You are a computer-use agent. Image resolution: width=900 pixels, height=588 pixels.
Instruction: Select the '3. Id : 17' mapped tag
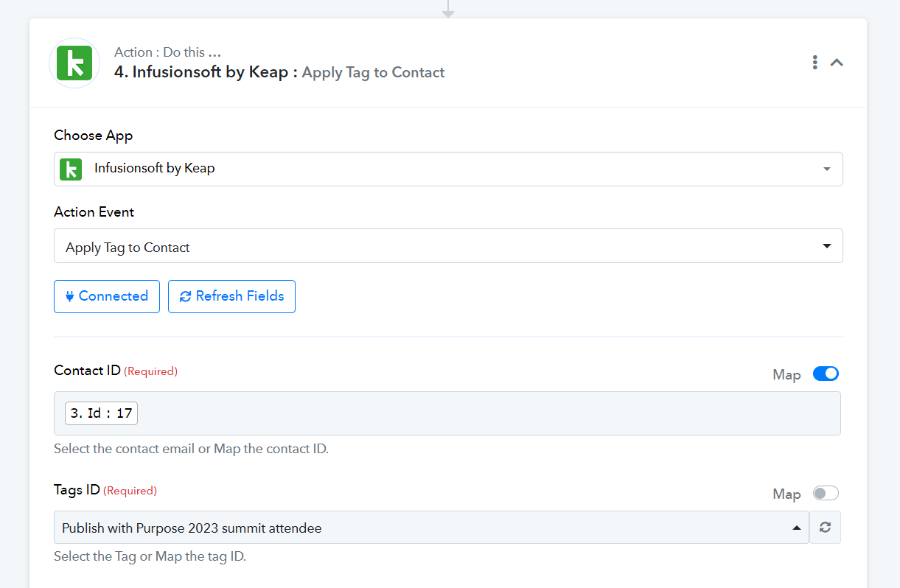[102, 413]
